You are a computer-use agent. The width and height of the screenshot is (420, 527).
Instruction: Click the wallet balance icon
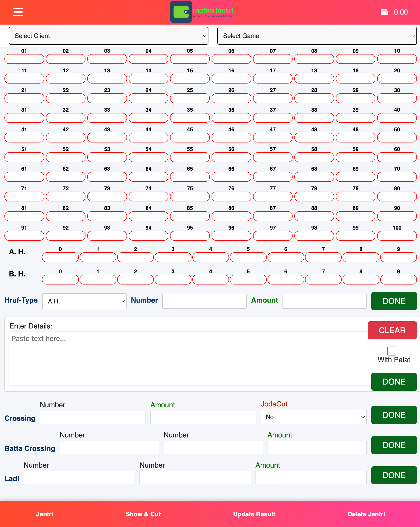tap(384, 12)
